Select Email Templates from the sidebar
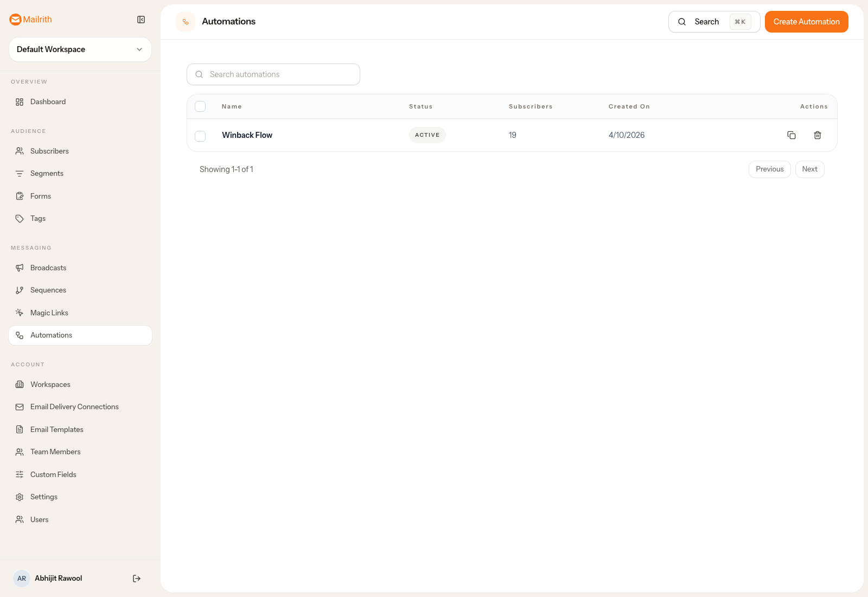Viewport: 868px width, 597px height. 56,429
